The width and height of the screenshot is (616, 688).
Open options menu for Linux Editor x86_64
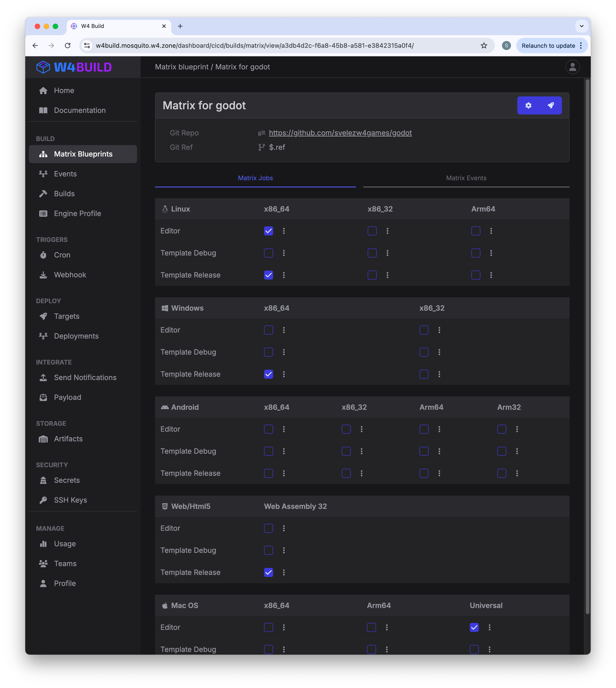coord(284,231)
